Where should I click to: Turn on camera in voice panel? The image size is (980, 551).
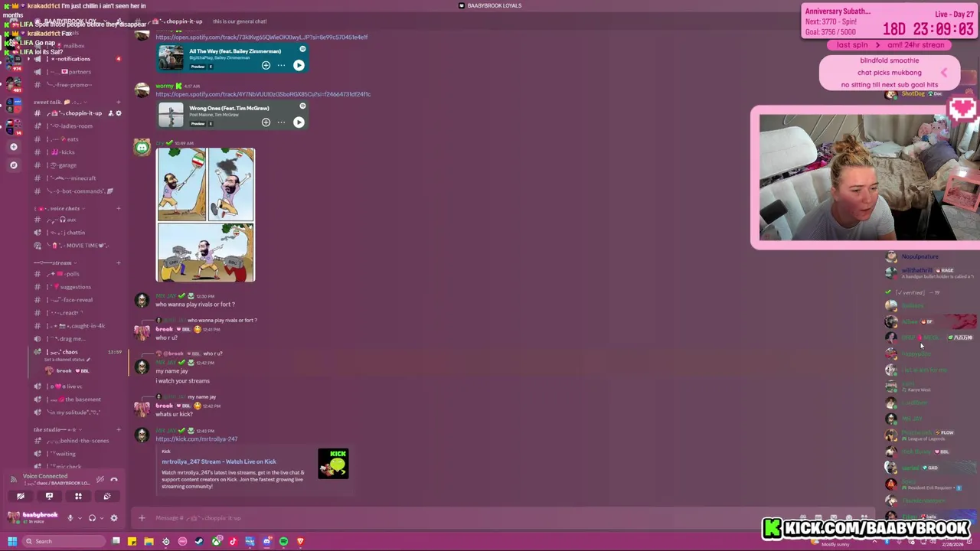pyautogui.click(x=21, y=497)
